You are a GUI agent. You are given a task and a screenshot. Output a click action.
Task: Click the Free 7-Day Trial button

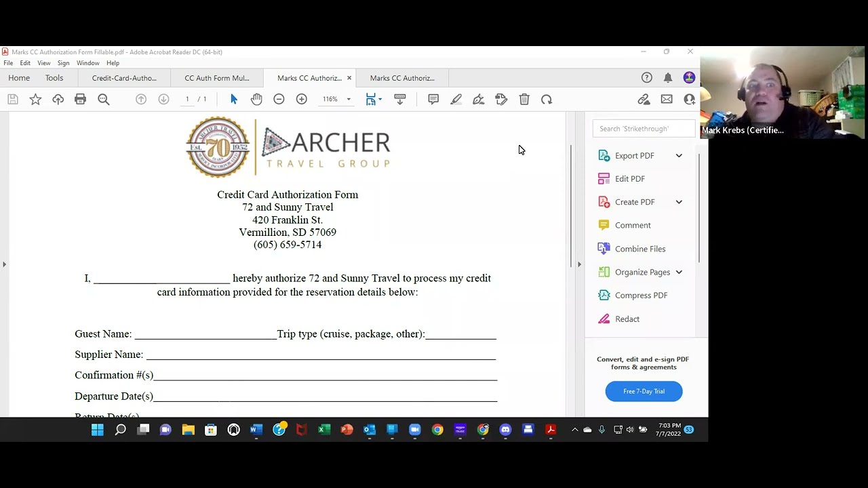(x=644, y=391)
